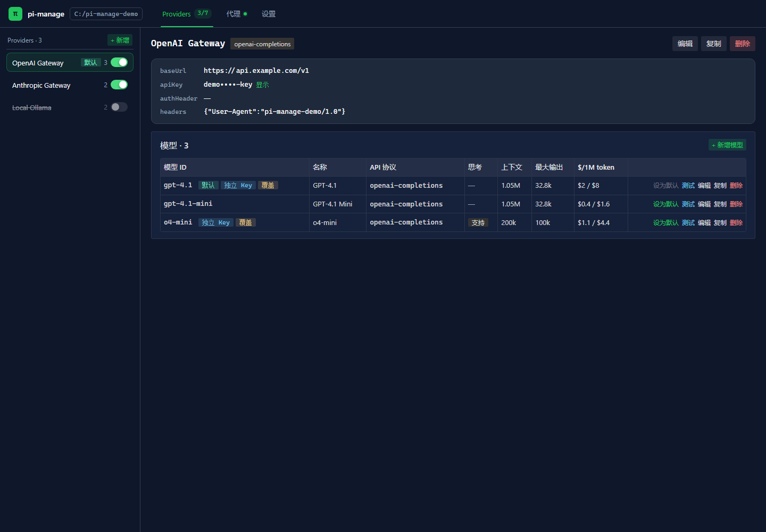
Task: Click the headers value with User-Agent
Action: (274, 112)
